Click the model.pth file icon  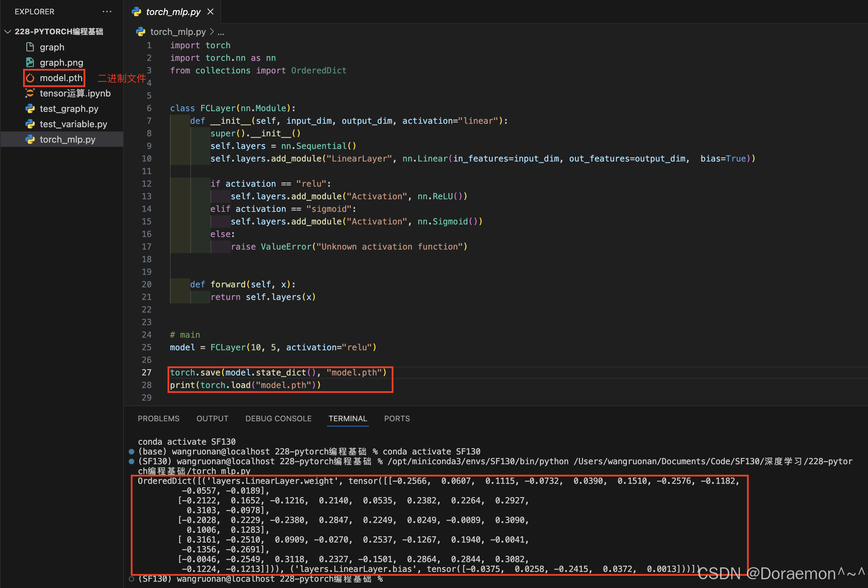tap(30, 78)
